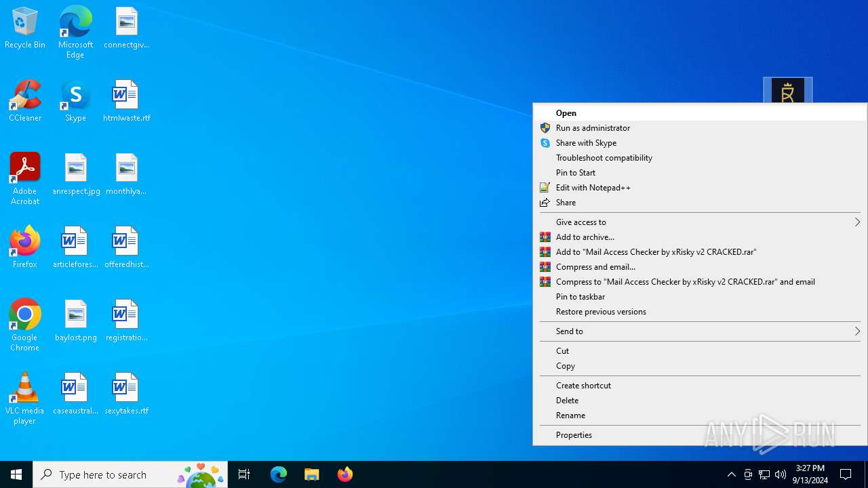The height and width of the screenshot is (488, 868).
Task: Choose Pin to taskbar
Action: pyautogui.click(x=700, y=297)
